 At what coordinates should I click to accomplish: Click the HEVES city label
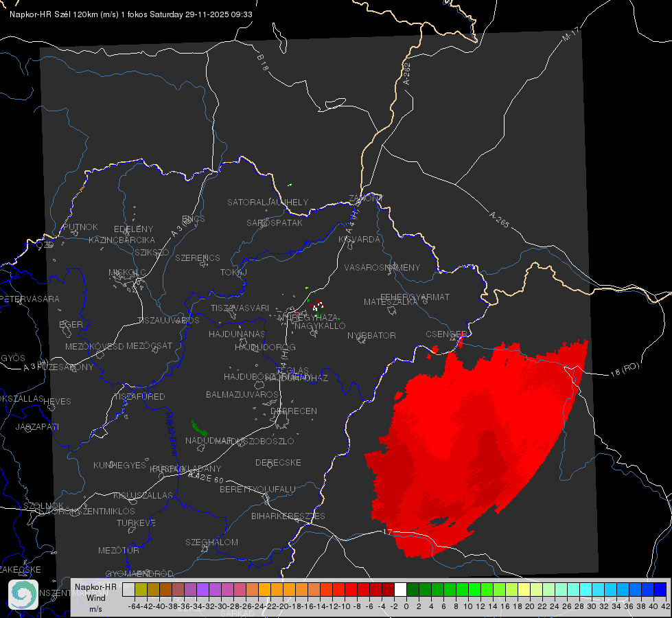(58, 402)
